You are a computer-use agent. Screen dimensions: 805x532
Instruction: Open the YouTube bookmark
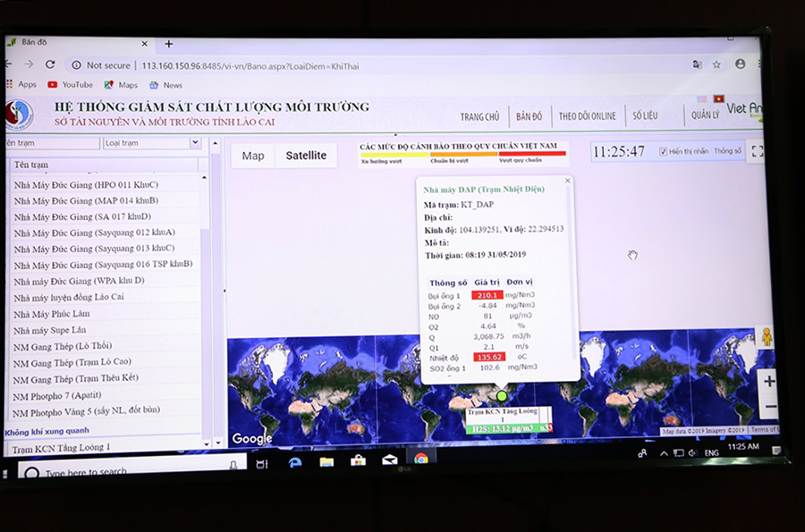point(71,85)
